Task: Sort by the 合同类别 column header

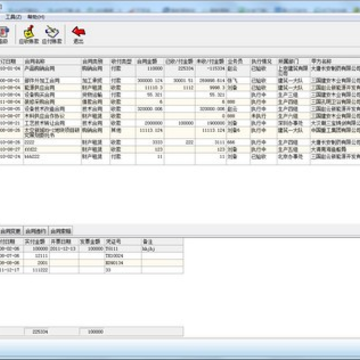Action: 95,62
